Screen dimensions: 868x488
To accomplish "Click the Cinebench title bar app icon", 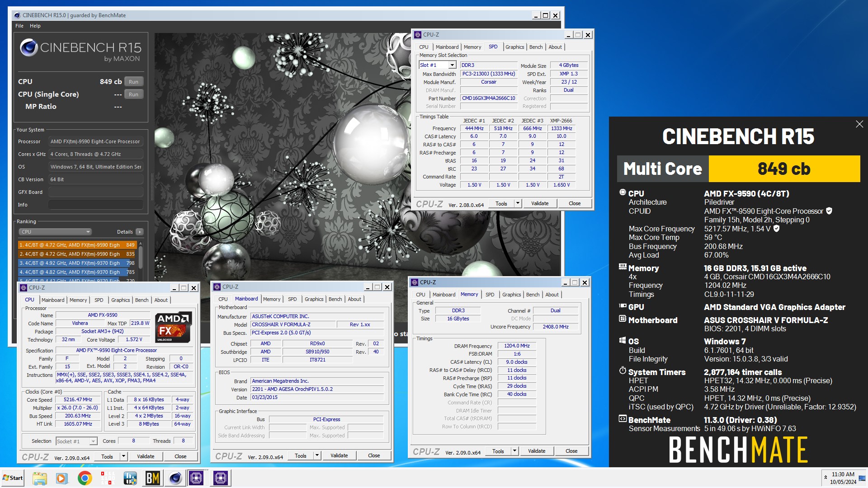I will [x=17, y=15].
